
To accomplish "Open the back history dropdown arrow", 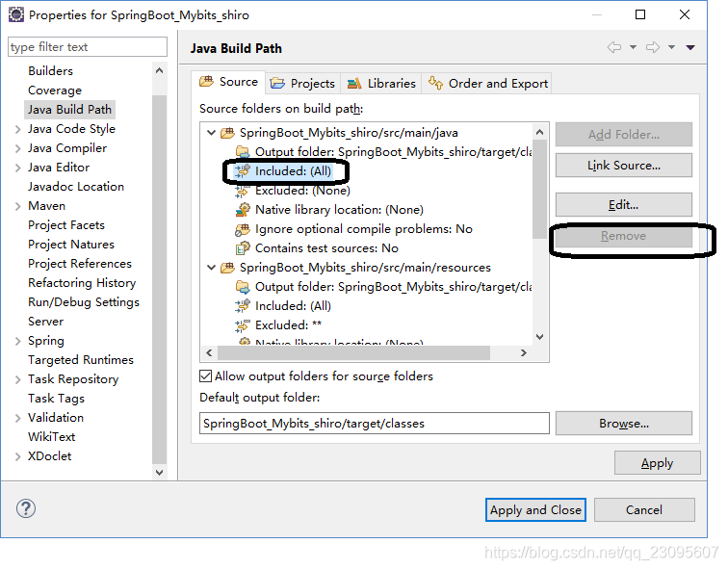I will click(x=633, y=47).
